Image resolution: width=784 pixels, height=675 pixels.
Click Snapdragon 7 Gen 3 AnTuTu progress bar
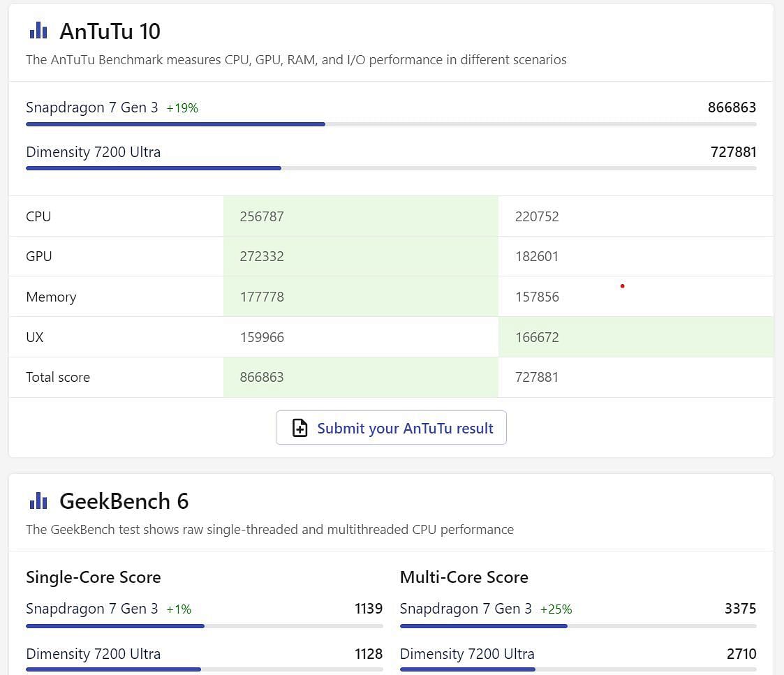click(x=175, y=124)
